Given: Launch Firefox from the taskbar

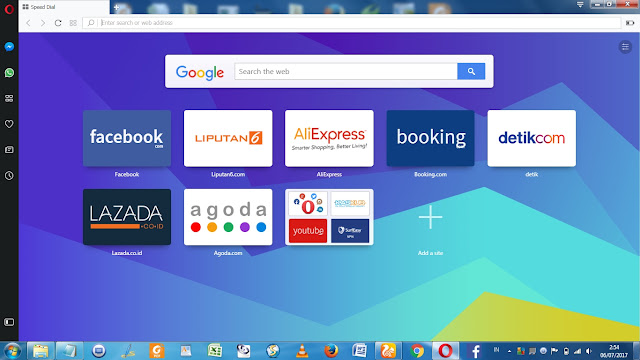Looking at the screenshot, I should (331, 351).
